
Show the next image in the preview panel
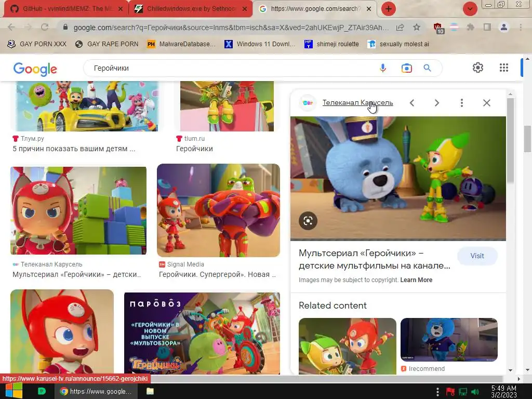[437, 103]
